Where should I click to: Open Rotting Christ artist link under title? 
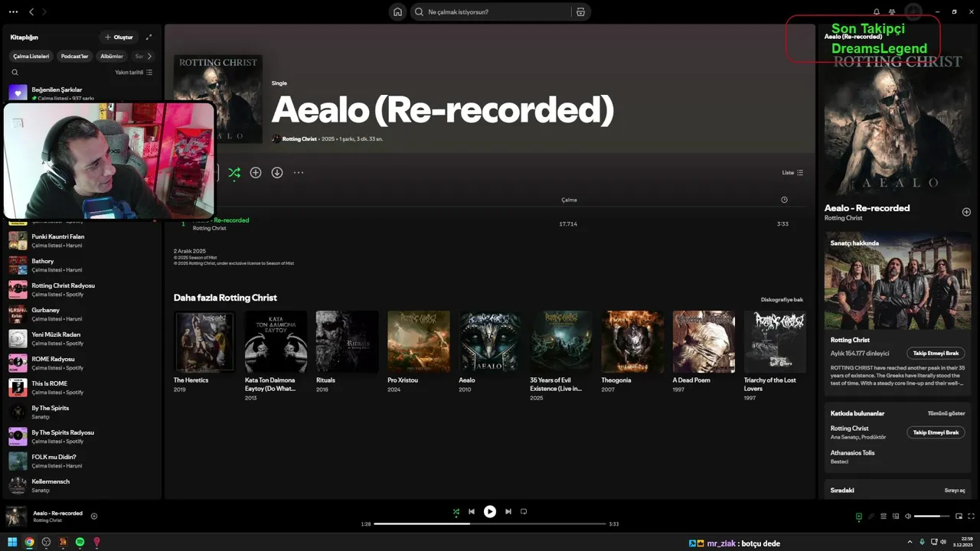click(x=299, y=139)
